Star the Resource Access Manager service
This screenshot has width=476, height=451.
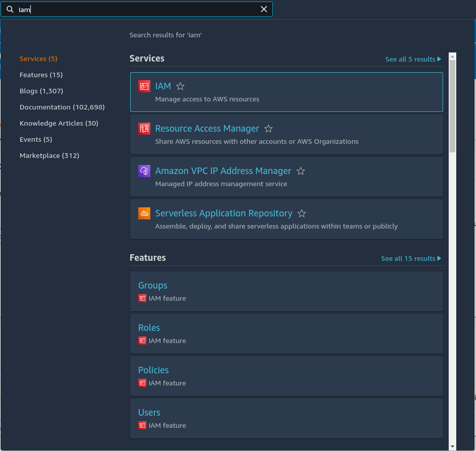tap(268, 129)
